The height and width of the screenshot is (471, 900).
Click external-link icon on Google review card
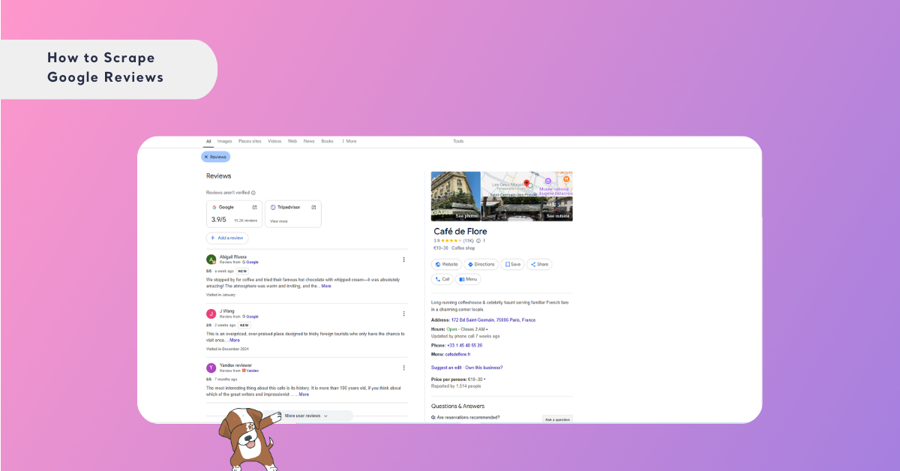click(254, 207)
